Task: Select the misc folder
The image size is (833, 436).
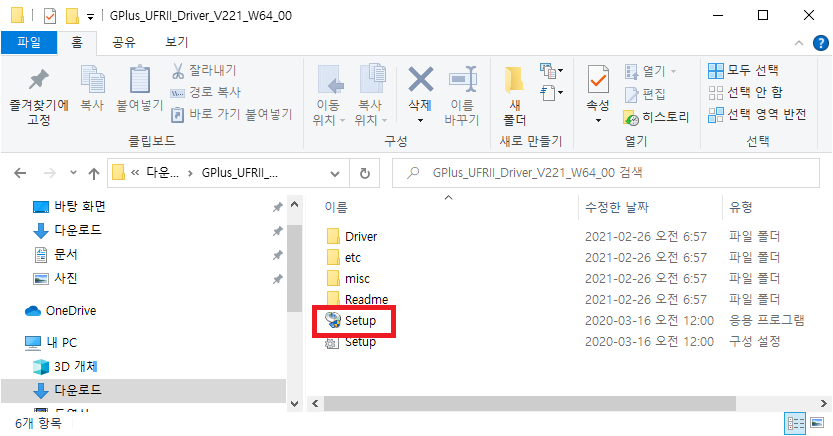Action: [x=357, y=279]
